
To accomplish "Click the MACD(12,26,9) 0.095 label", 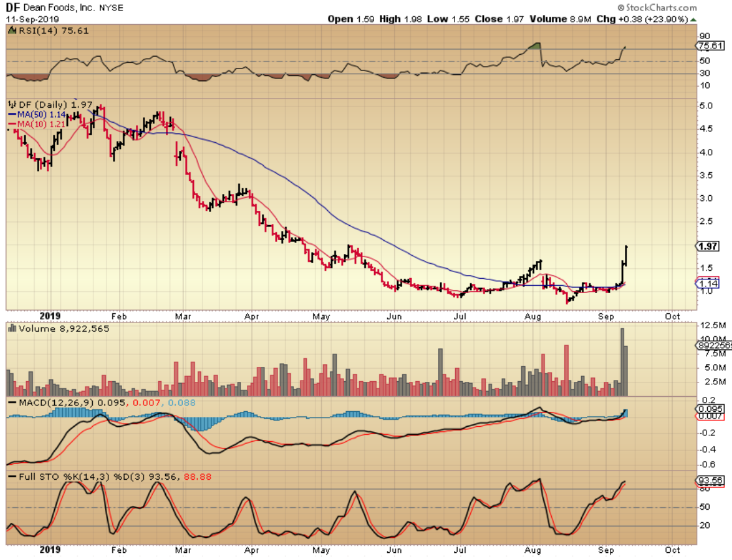I will coord(72,403).
